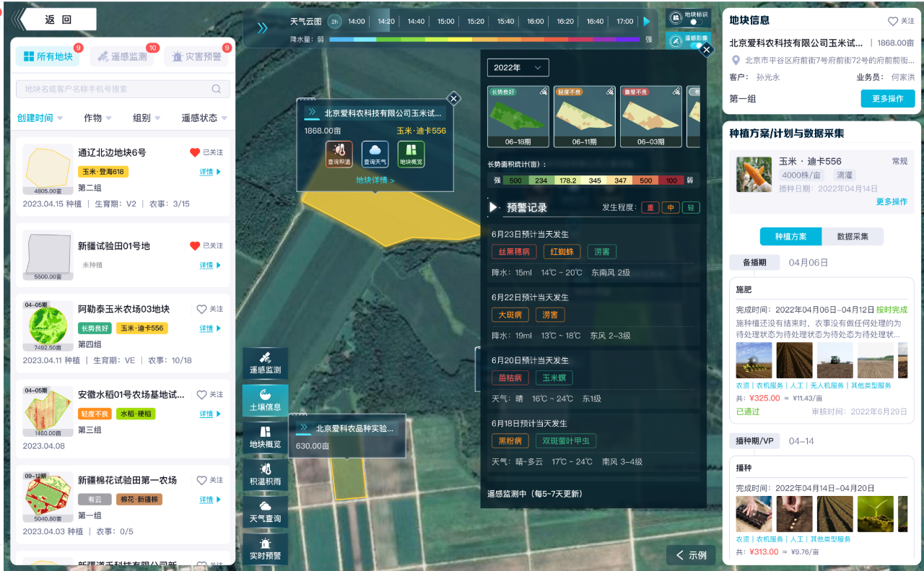Click 15:00 on weather cloud timeline

click(x=446, y=22)
